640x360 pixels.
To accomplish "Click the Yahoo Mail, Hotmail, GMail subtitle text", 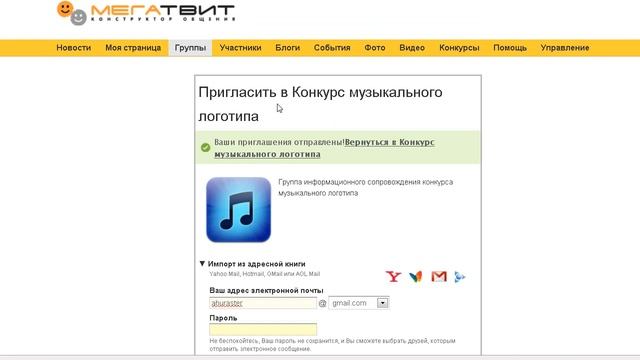I will [264, 274].
